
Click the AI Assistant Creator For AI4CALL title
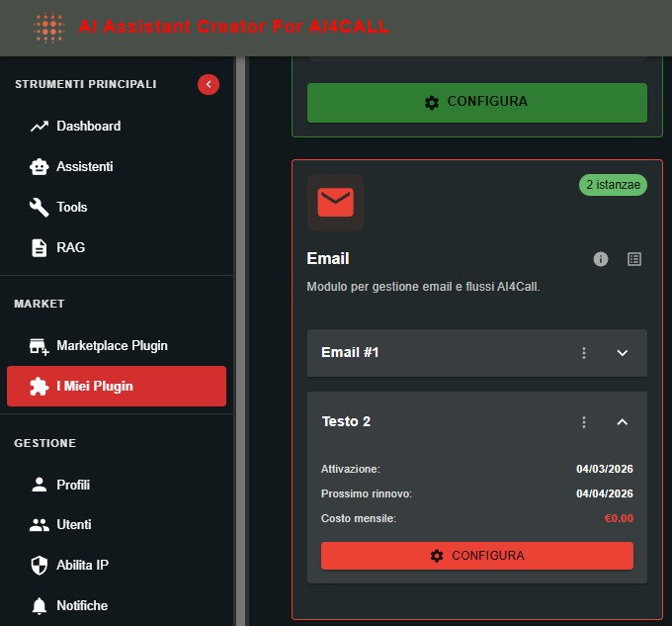pyautogui.click(x=234, y=27)
